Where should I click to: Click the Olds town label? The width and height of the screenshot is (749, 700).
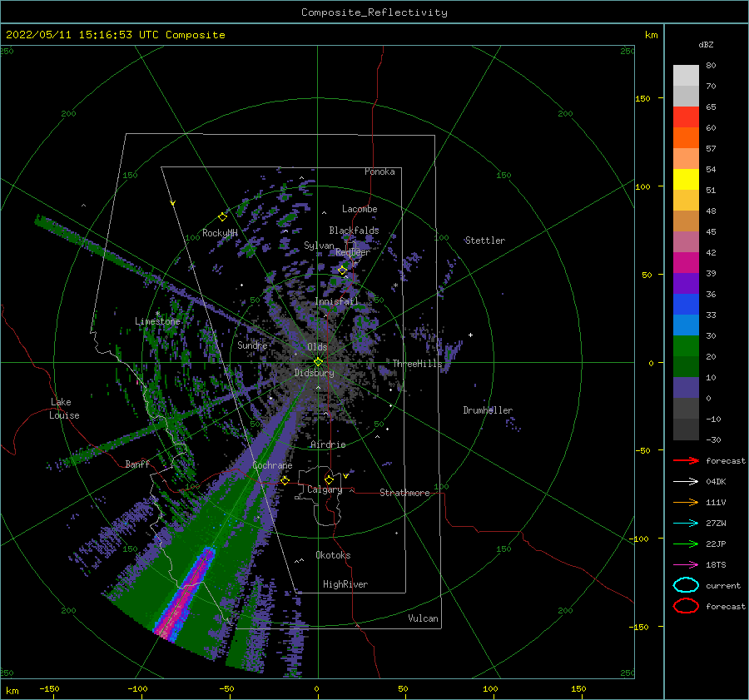click(x=317, y=347)
